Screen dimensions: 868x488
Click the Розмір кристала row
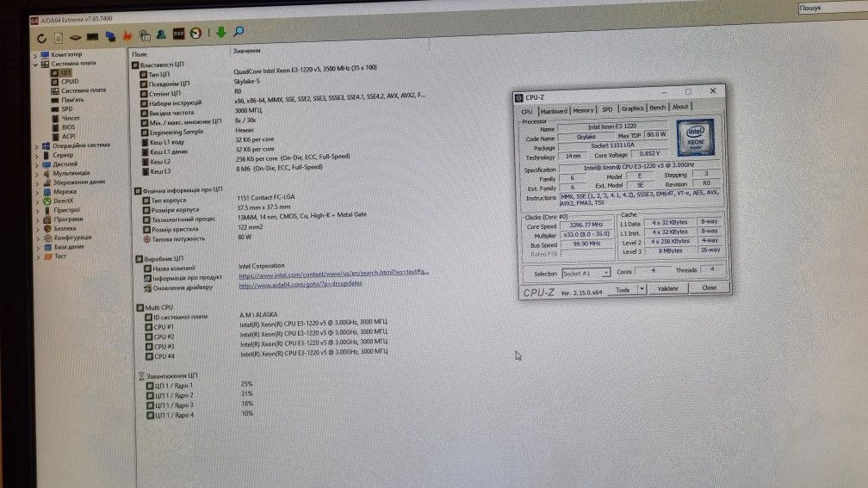[203, 229]
